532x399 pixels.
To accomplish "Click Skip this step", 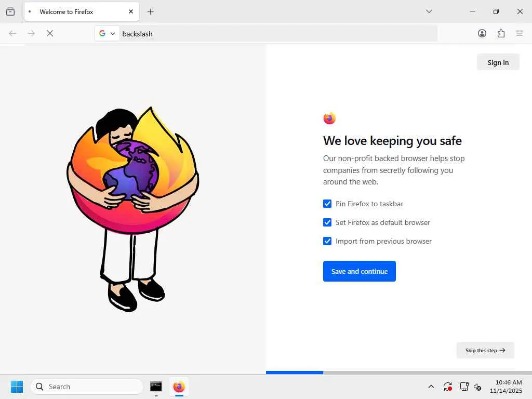I will point(485,350).
